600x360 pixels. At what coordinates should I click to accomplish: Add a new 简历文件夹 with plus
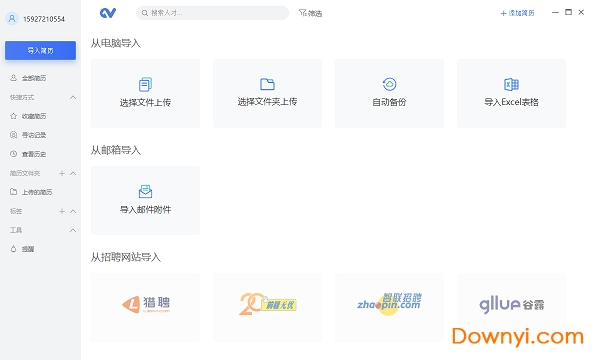coord(62,173)
